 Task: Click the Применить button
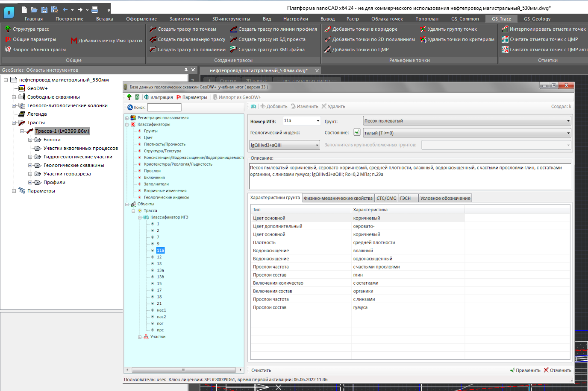pyautogui.click(x=525, y=370)
